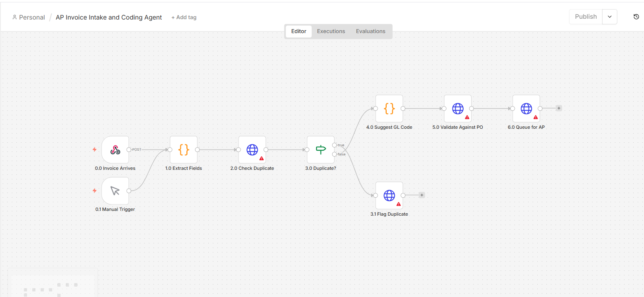Open the 5.0 Validate Against PO node
The width and height of the screenshot is (644, 297).
(458, 108)
